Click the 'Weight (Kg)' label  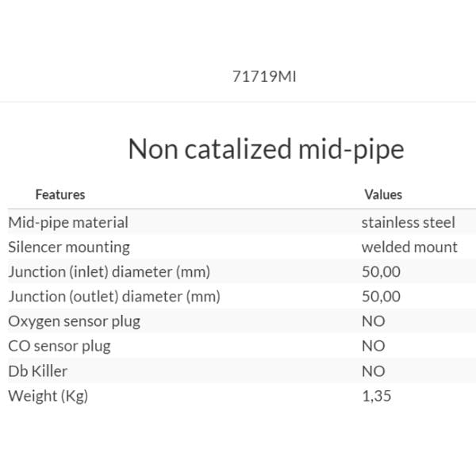tap(48, 396)
